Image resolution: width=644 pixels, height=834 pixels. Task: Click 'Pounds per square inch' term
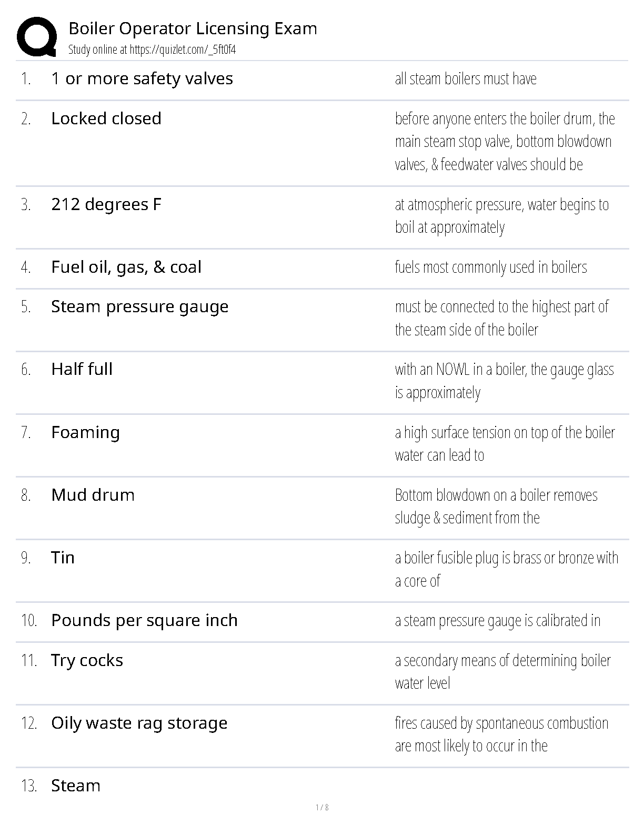click(145, 621)
